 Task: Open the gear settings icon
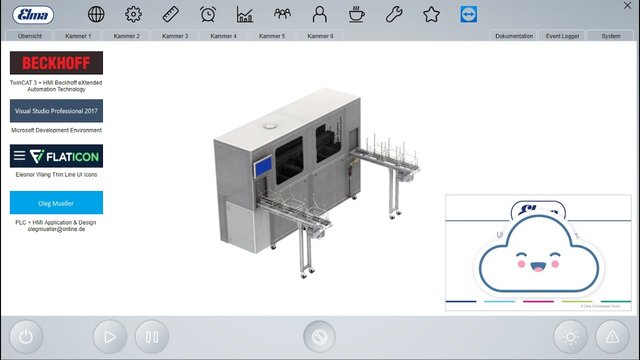click(x=133, y=15)
